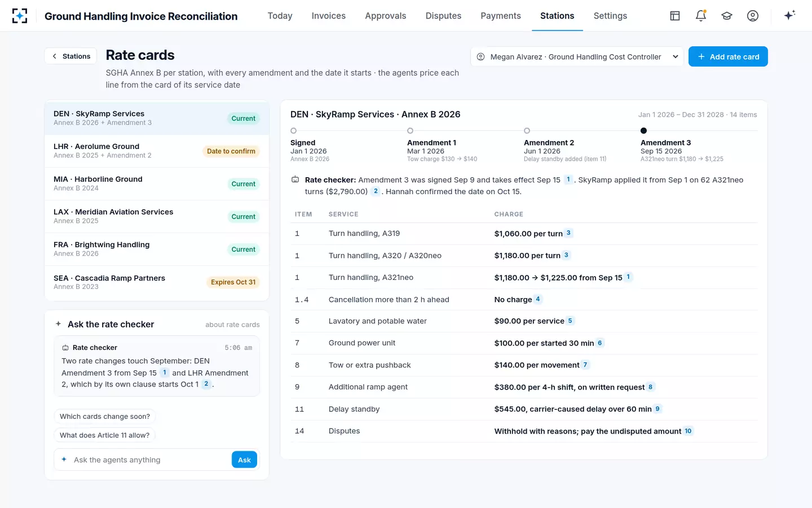Select the Amendment 2 timeline marker

coord(527,131)
